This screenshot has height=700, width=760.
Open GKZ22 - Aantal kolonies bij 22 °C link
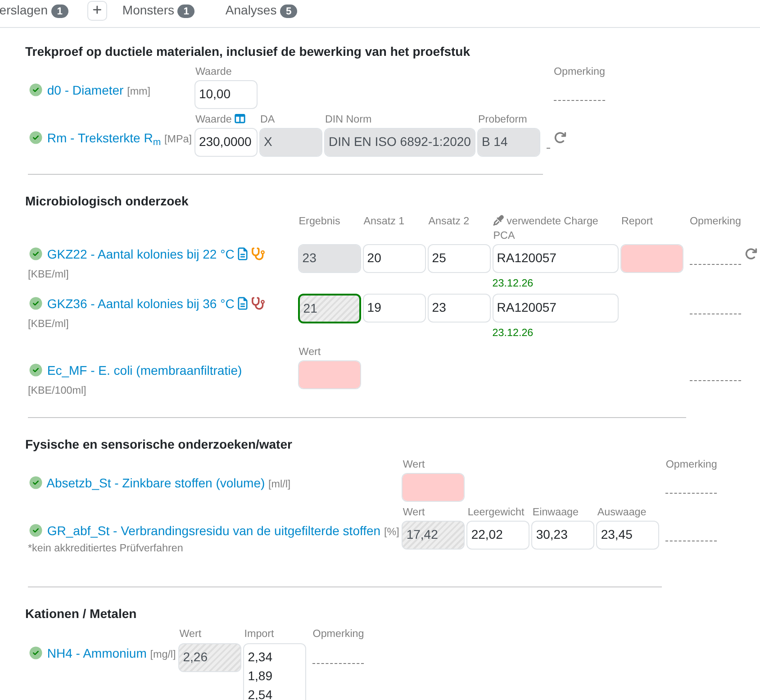tap(140, 255)
